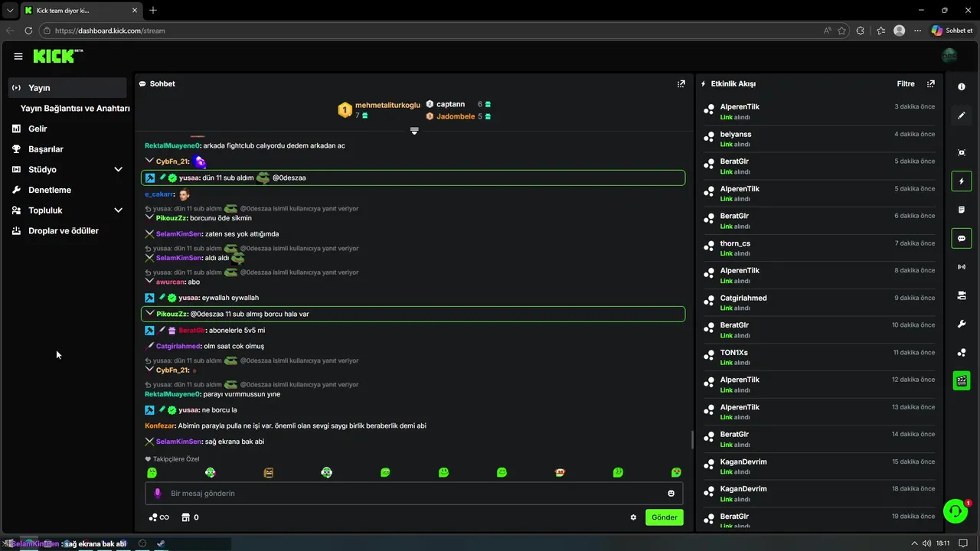Select the last green emote in row

point(676,472)
